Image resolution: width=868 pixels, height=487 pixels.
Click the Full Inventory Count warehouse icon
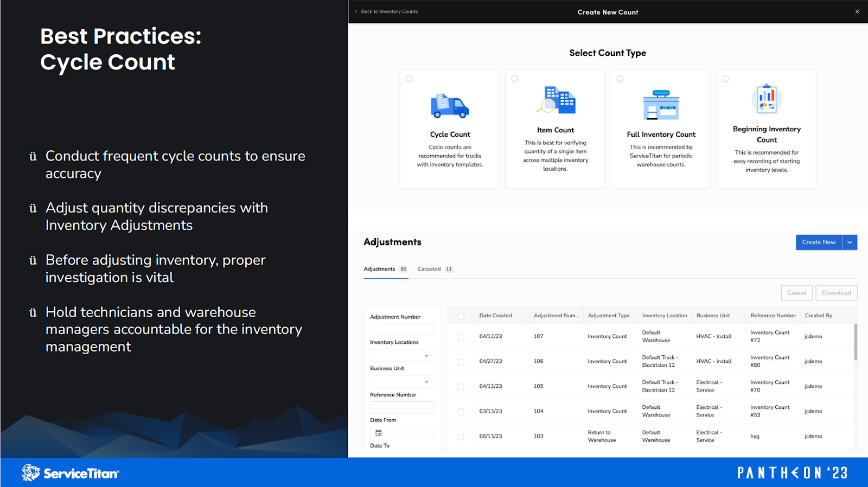click(x=661, y=105)
